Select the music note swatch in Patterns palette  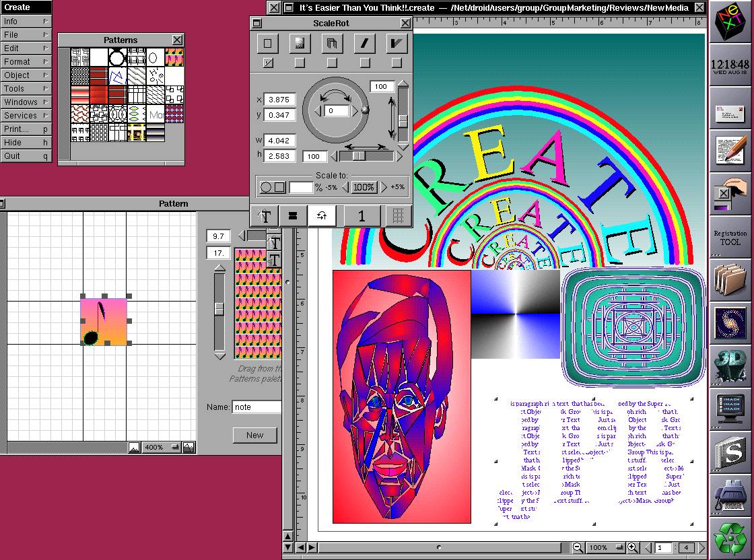pos(174,57)
